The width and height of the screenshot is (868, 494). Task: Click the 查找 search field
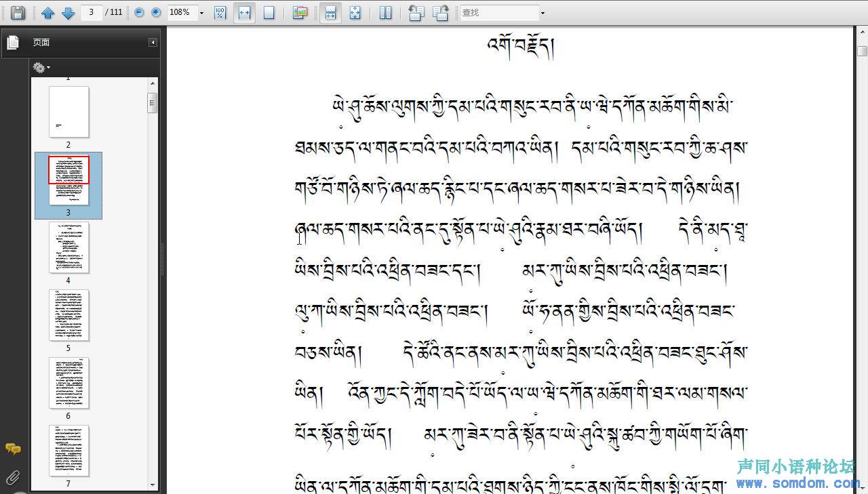[499, 12]
